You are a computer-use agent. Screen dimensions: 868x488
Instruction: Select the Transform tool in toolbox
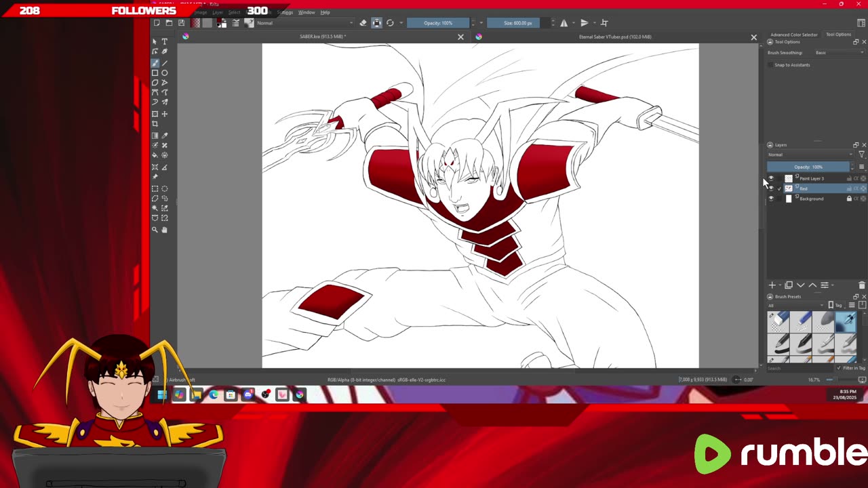point(155,114)
